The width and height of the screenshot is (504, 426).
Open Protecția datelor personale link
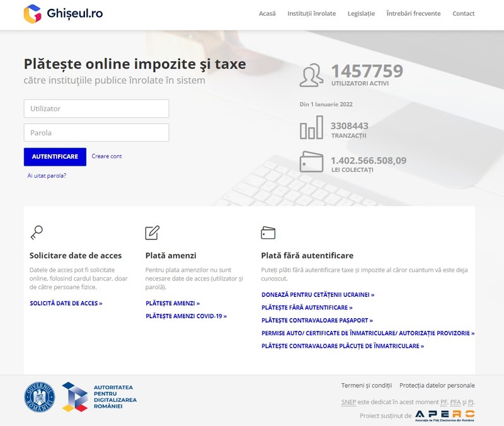[x=437, y=385]
